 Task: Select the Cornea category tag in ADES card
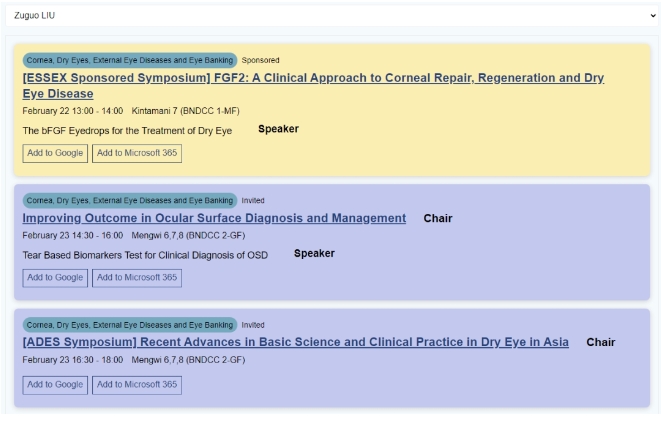pos(129,325)
